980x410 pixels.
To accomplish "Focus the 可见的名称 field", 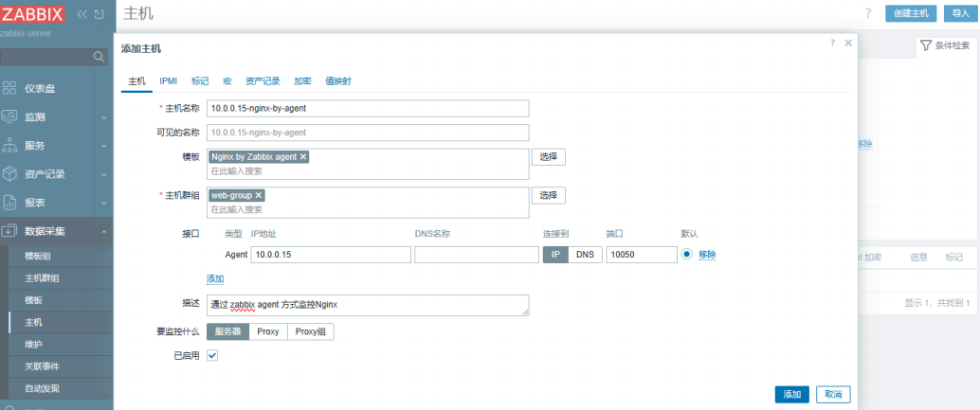I will click(368, 133).
